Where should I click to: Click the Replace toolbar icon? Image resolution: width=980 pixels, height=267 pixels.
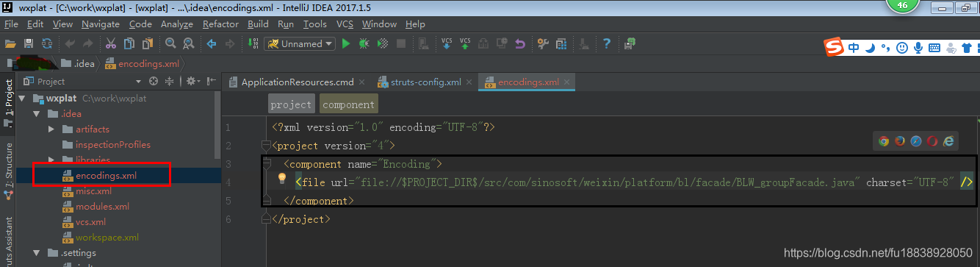point(188,43)
